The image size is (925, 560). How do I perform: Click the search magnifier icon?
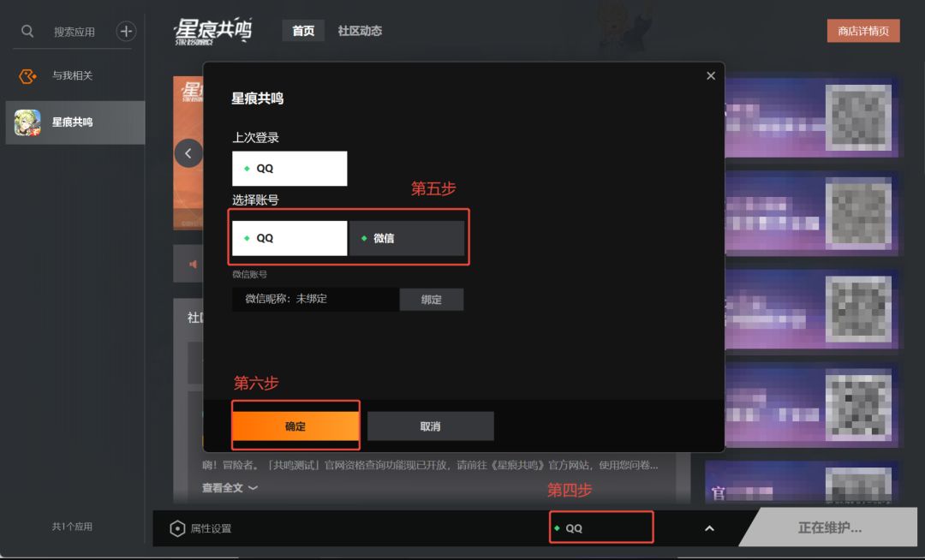point(27,31)
